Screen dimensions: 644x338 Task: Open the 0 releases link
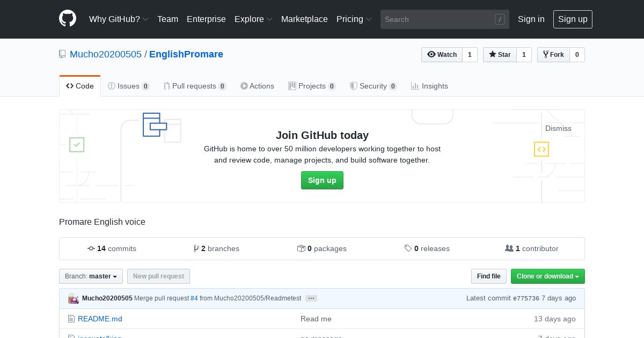pos(427,248)
